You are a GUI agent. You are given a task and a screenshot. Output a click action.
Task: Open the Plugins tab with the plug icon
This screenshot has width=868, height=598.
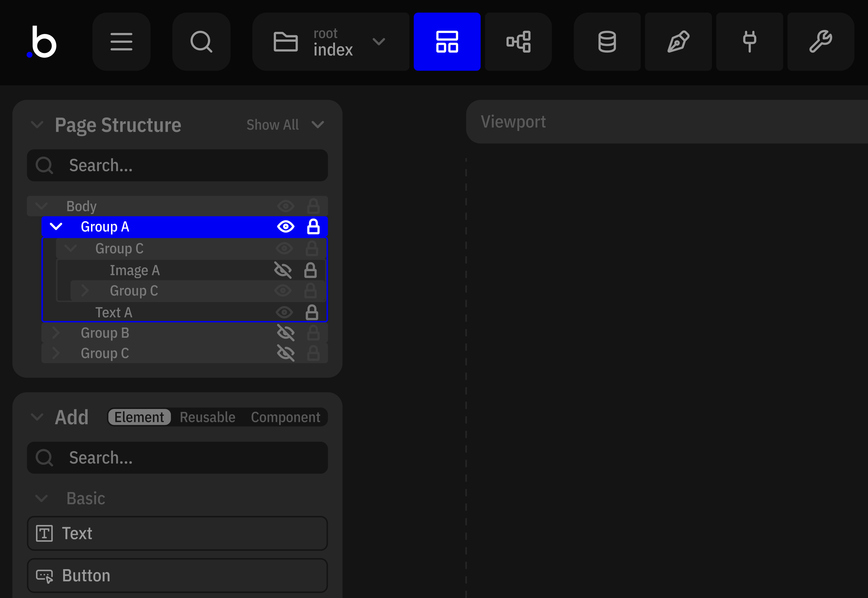(x=749, y=42)
